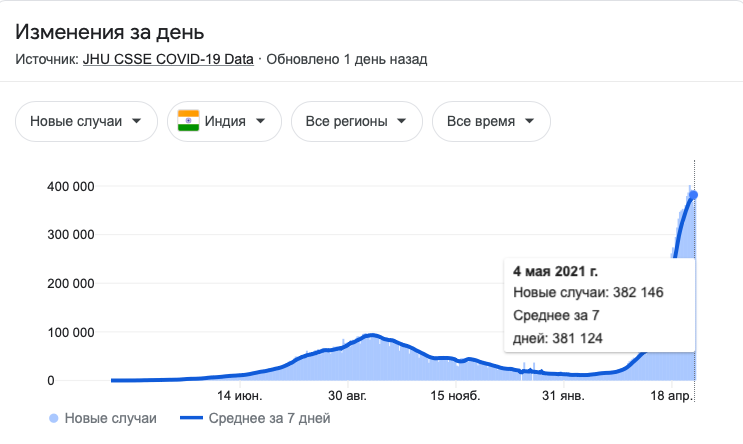Click the arrow next to Новые случаи filter

coord(136,122)
